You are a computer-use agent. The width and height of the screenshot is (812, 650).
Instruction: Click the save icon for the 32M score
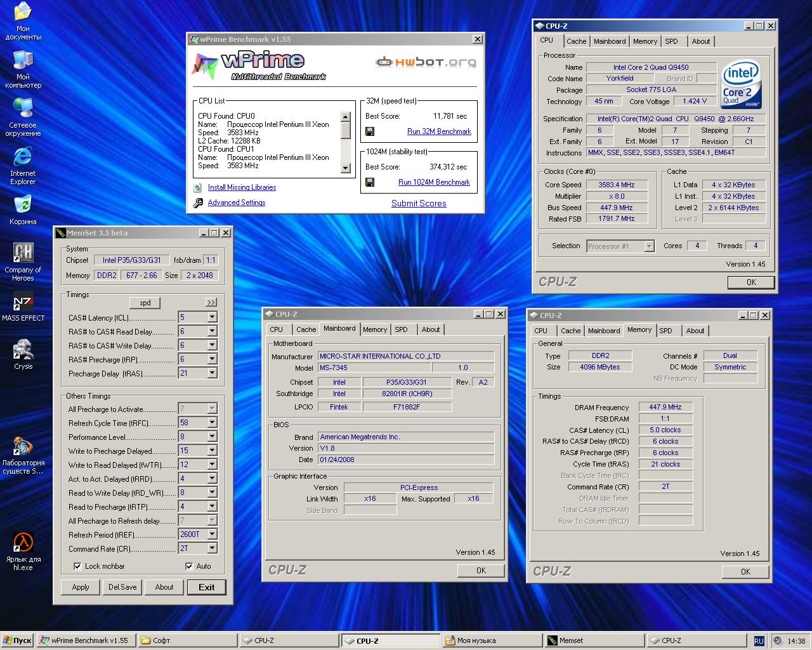click(x=370, y=131)
